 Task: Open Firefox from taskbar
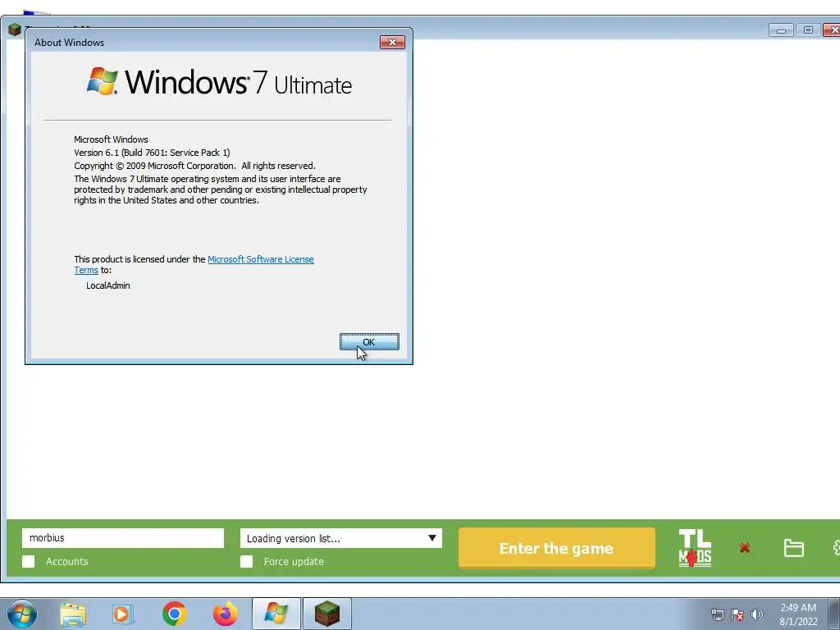pos(225,614)
